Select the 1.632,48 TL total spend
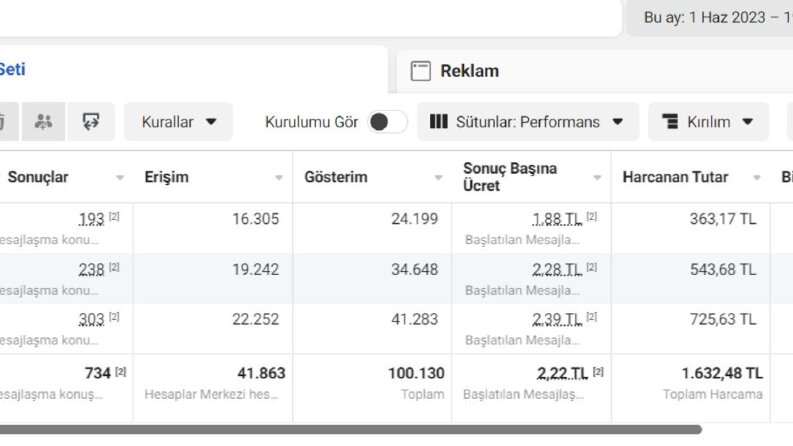This screenshot has height=446, width=793. 722,373
